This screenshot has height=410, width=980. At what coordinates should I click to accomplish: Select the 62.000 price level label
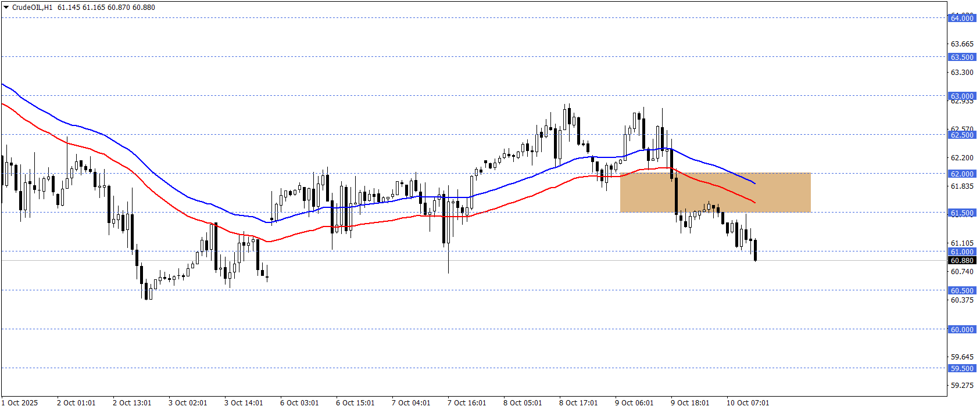coord(962,174)
